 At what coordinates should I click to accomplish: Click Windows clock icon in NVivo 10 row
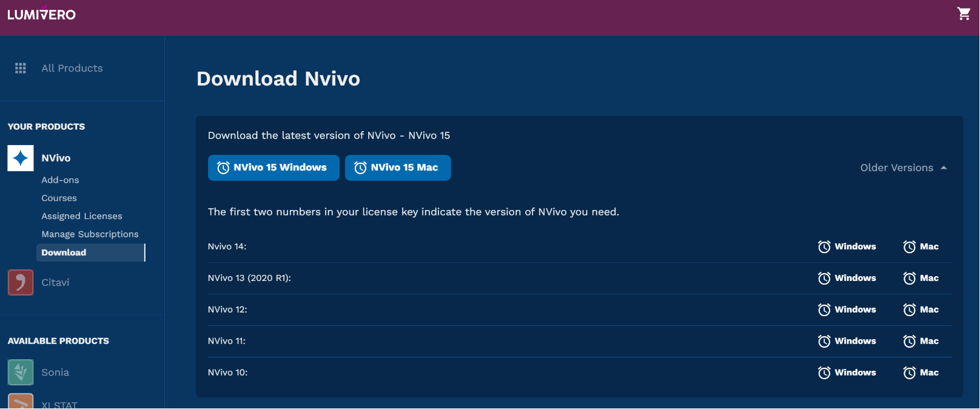click(x=824, y=373)
